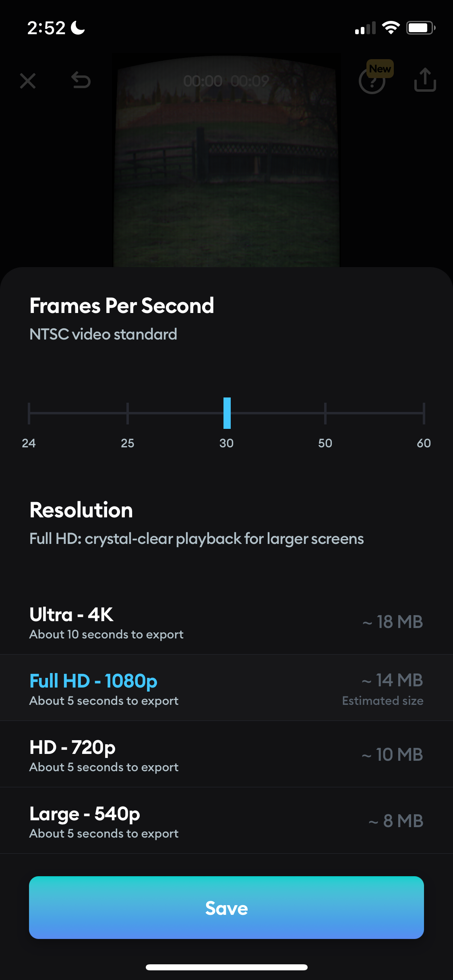Set frames per second to 60
Viewport: 453px width, 980px height.
(x=424, y=412)
